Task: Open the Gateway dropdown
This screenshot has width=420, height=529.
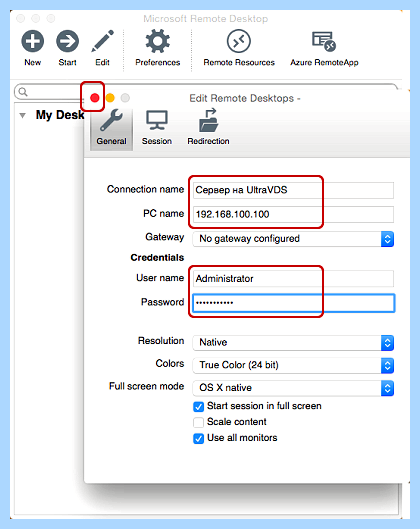Action: click(x=293, y=239)
